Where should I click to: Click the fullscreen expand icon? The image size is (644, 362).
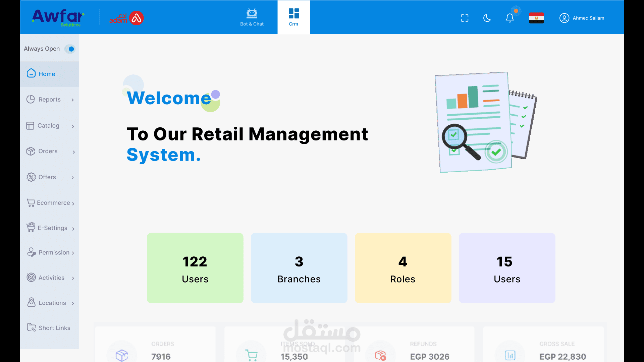click(x=465, y=18)
